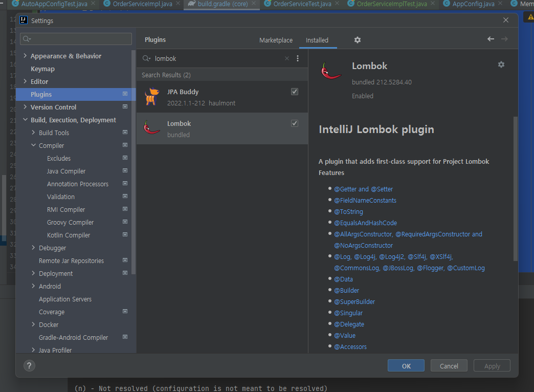The width and height of the screenshot is (534, 392).
Task: Click the settings tree scrollbar
Action: [133, 162]
